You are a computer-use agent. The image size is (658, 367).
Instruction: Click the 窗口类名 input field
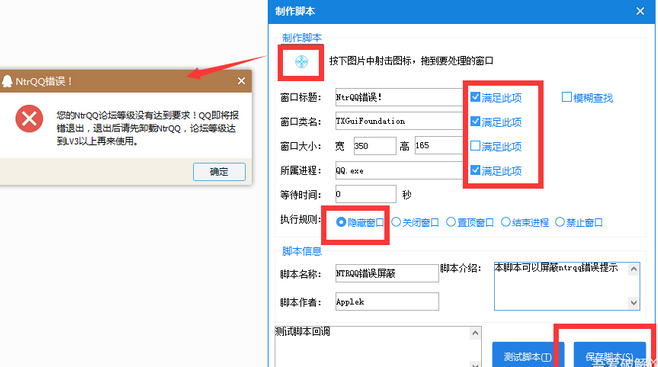[399, 121]
